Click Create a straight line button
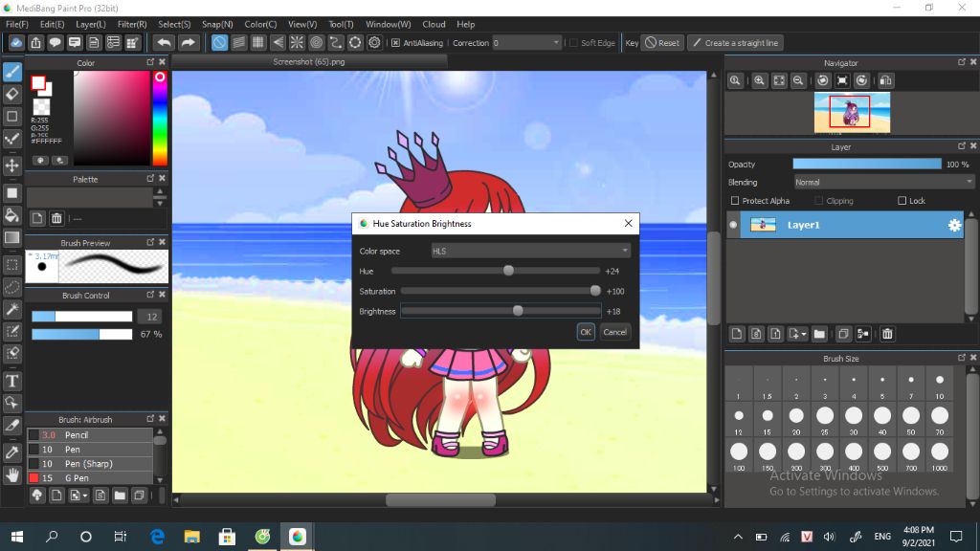The height and width of the screenshot is (551, 980). point(736,42)
